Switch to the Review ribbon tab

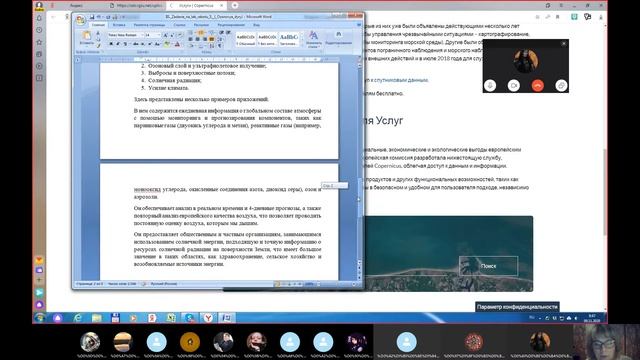[231, 25]
